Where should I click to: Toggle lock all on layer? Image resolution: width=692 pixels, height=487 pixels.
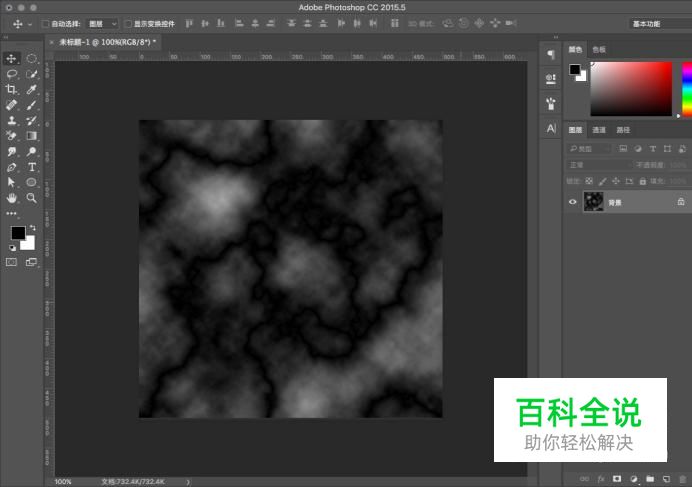tap(643, 181)
